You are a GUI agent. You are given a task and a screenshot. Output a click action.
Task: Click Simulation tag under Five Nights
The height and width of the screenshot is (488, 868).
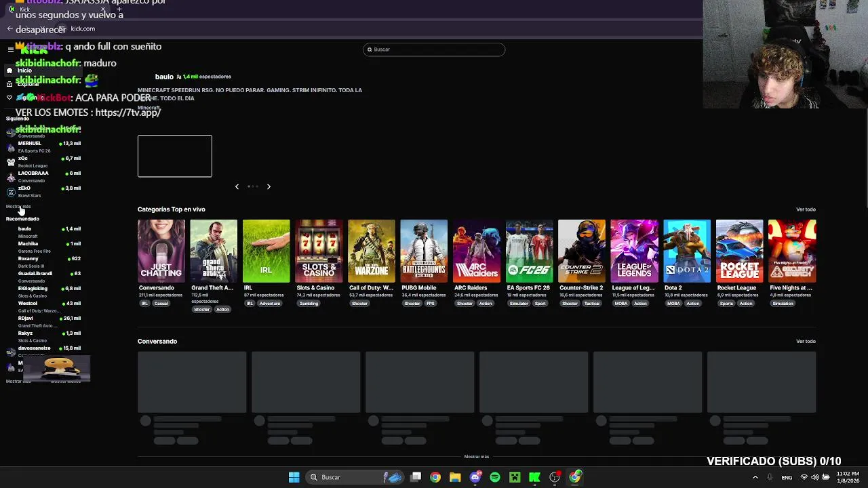(783, 304)
